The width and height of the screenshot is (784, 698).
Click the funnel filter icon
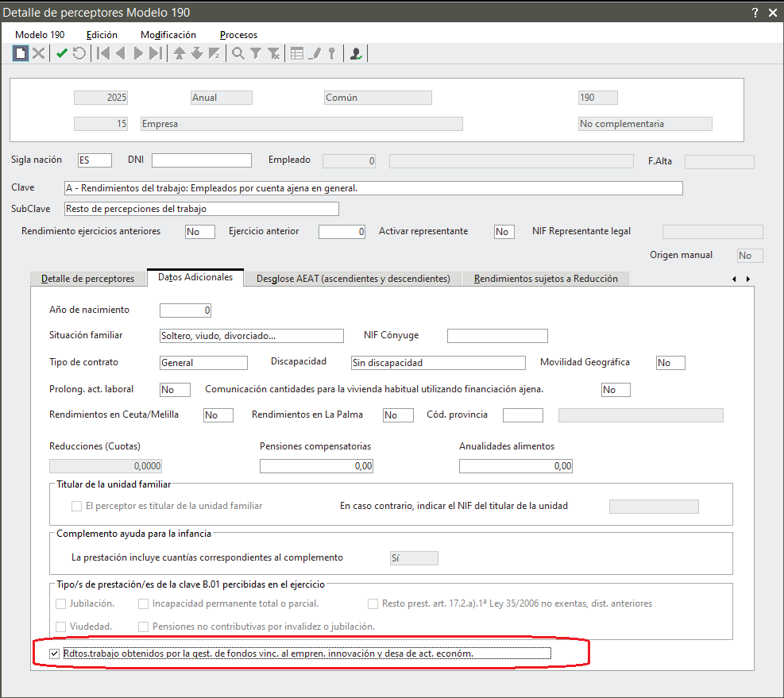255,53
